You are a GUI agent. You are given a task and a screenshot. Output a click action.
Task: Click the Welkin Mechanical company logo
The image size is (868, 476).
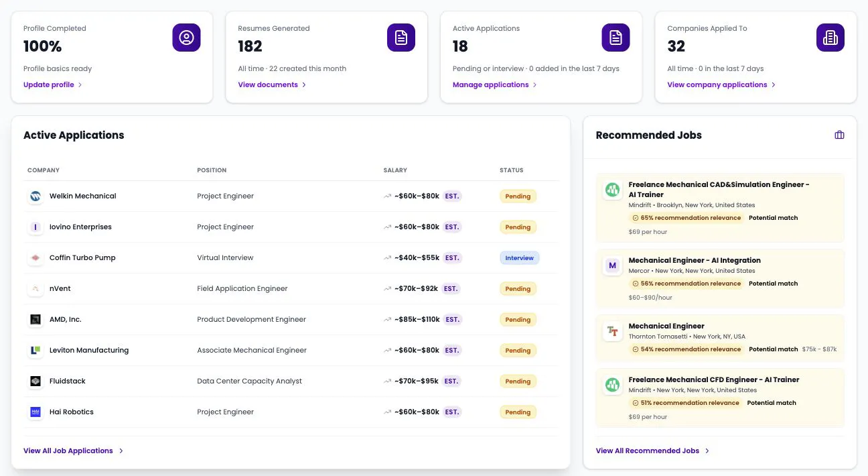tap(35, 196)
